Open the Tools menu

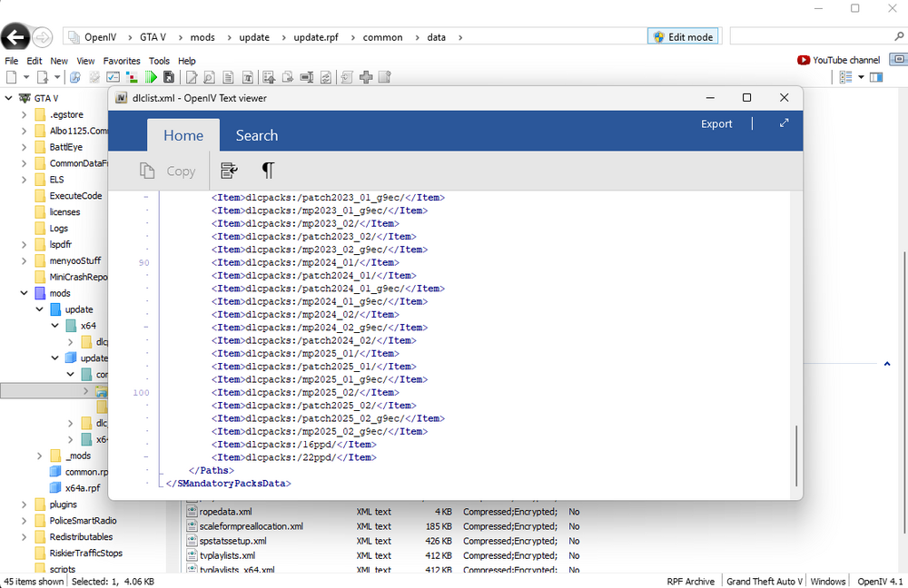pyautogui.click(x=159, y=61)
